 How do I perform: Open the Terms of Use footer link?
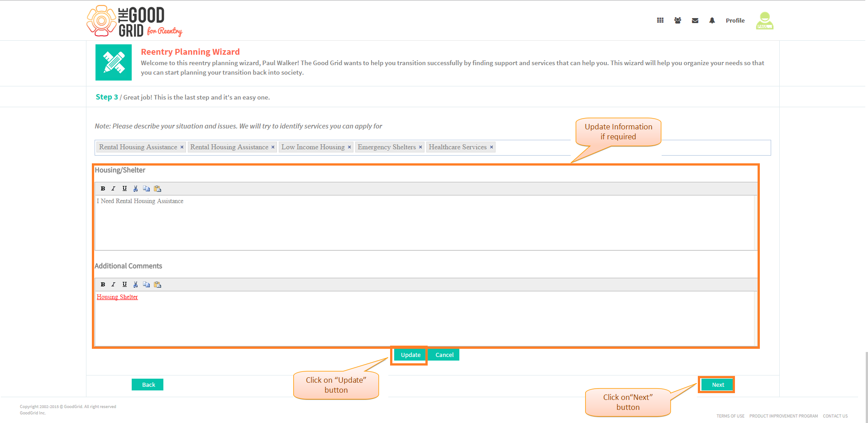pos(730,416)
